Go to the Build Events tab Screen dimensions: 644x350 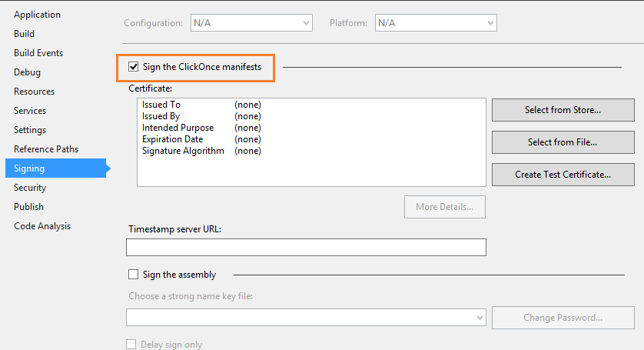(38, 53)
